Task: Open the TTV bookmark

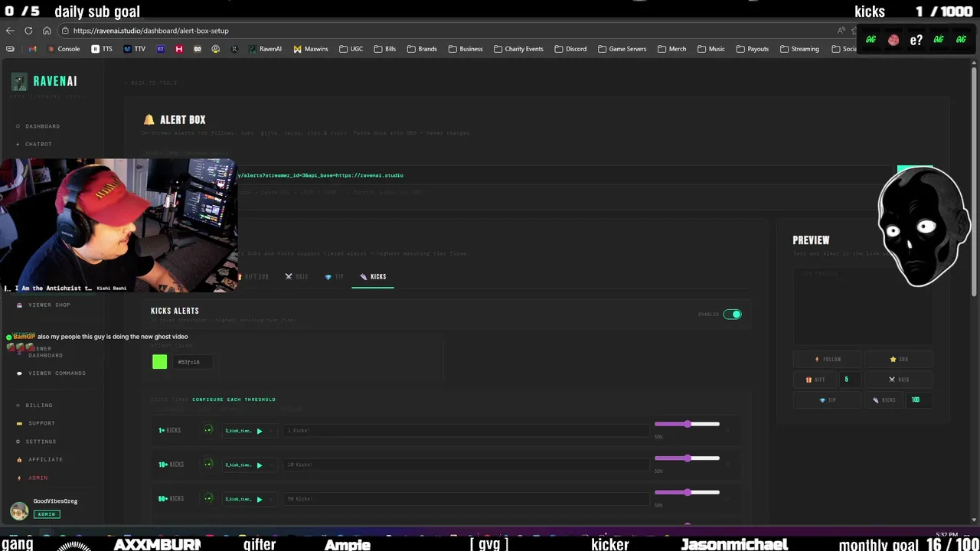Action: [134, 49]
